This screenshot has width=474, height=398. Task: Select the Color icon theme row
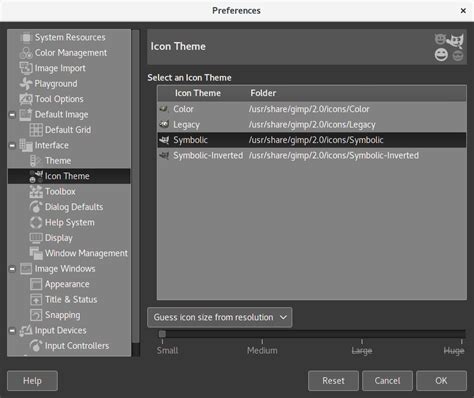coord(312,109)
